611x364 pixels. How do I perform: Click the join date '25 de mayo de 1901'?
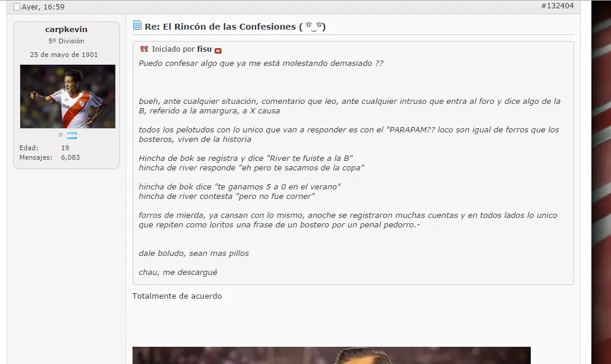[64, 55]
